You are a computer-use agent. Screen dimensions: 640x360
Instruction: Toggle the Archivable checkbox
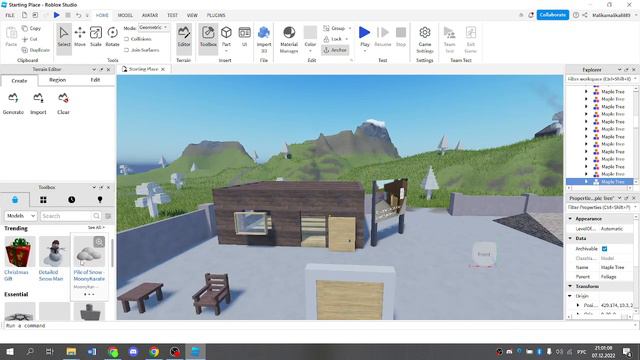(604, 249)
